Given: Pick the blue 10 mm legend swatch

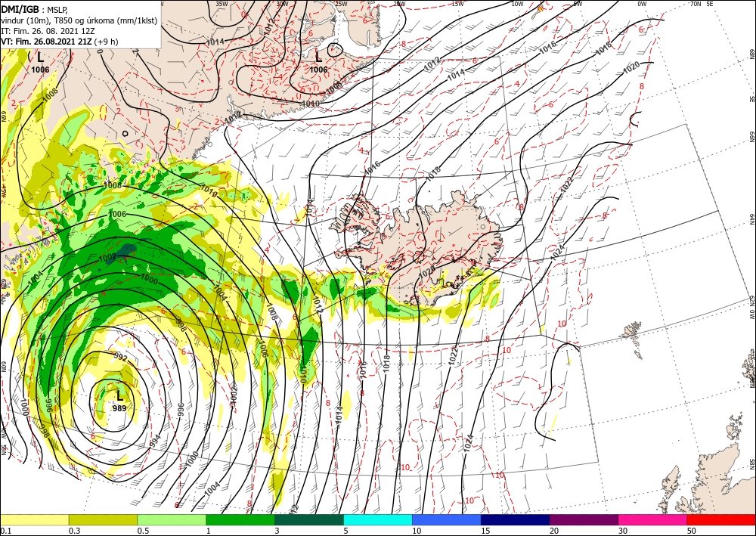Looking at the screenshot, I should 447,519.
